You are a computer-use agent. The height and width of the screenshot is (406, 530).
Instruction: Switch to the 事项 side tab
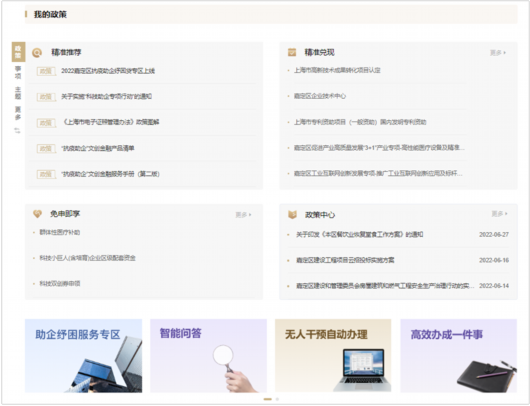point(18,72)
